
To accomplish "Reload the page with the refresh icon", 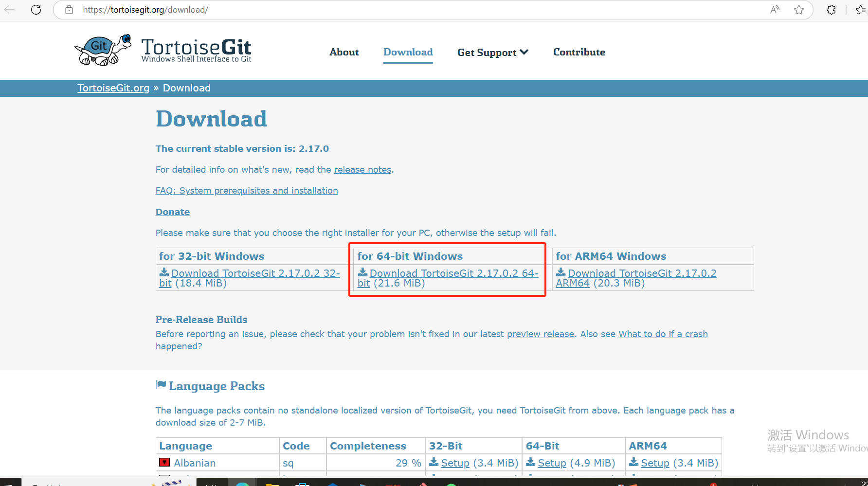I will 36,10.
